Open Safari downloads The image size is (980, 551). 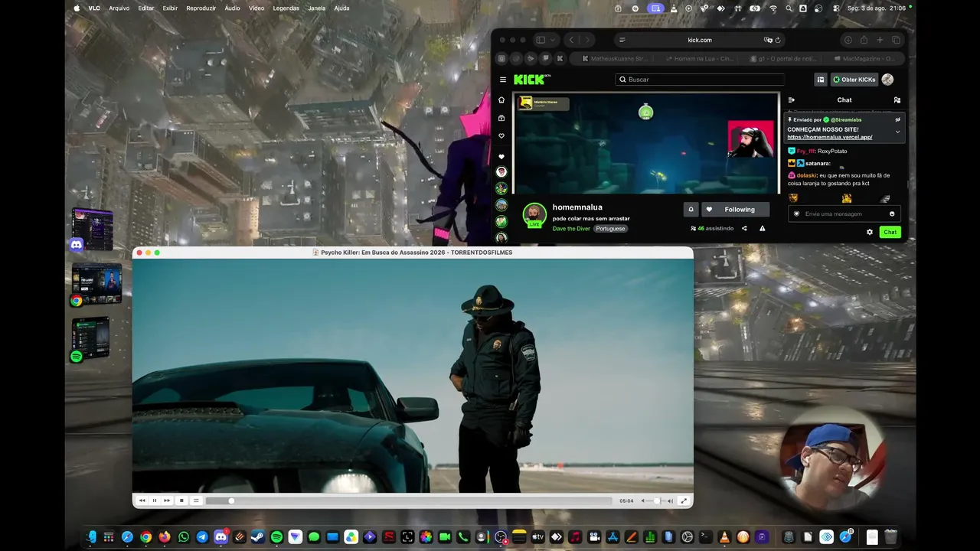point(848,40)
